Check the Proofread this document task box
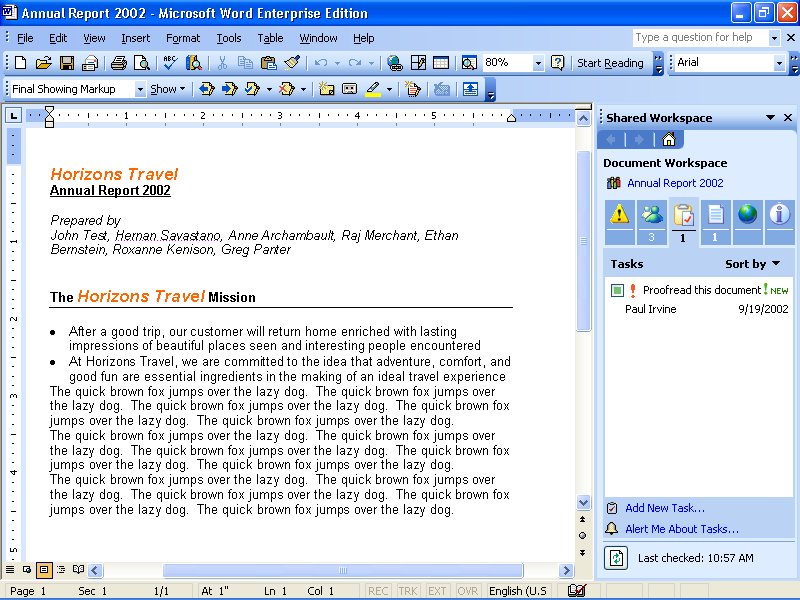800x600 pixels. click(617, 291)
